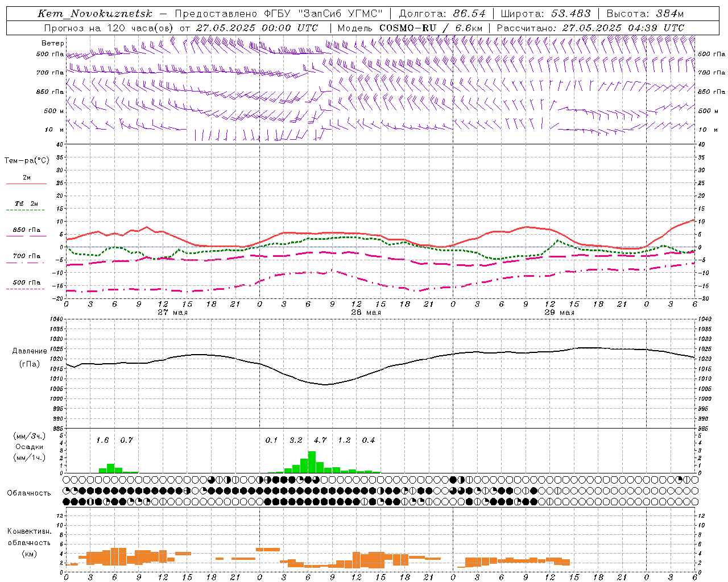Click the '29 мая' date label
Screen dimensions: 728x582
tap(560, 313)
